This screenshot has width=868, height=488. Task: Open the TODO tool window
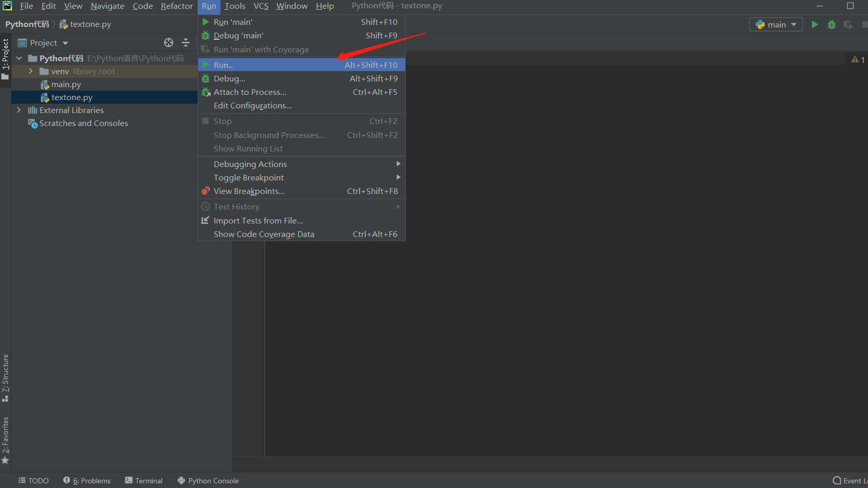tap(34, 481)
